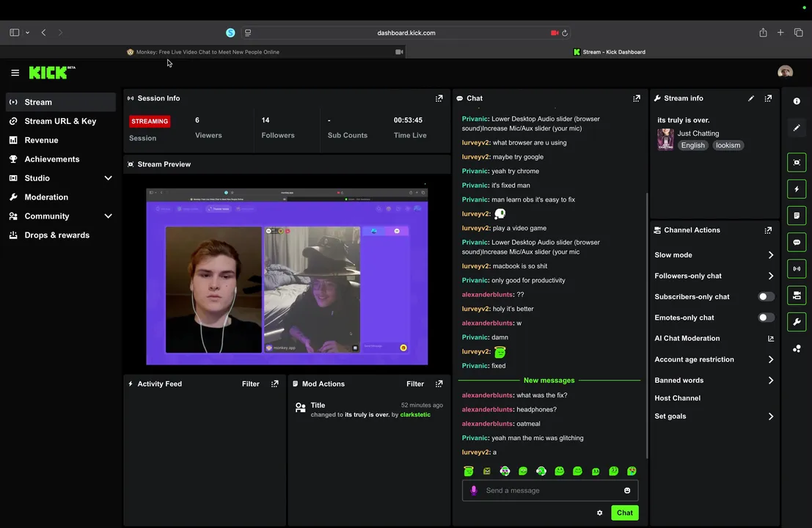Edit Stream info with the pencil icon

coord(751,98)
